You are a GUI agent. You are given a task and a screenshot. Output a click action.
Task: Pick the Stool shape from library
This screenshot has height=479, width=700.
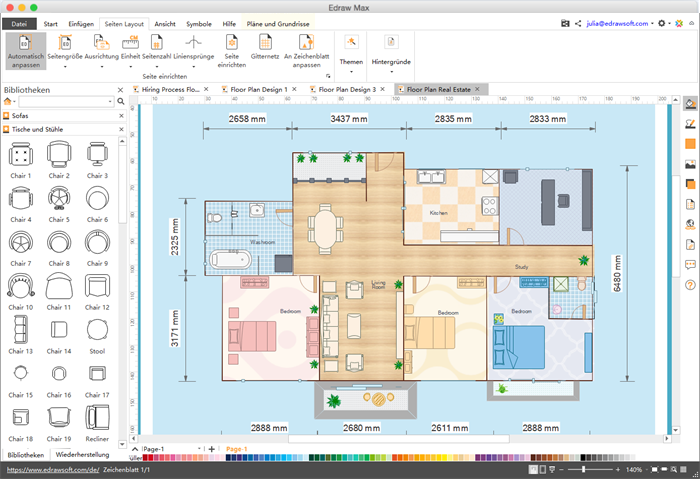click(x=97, y=330)
